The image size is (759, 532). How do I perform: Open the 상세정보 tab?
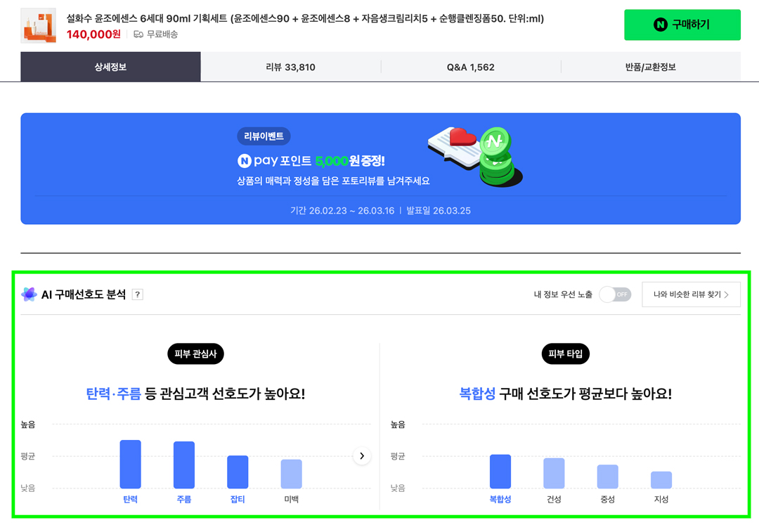(x=110, y=67)
